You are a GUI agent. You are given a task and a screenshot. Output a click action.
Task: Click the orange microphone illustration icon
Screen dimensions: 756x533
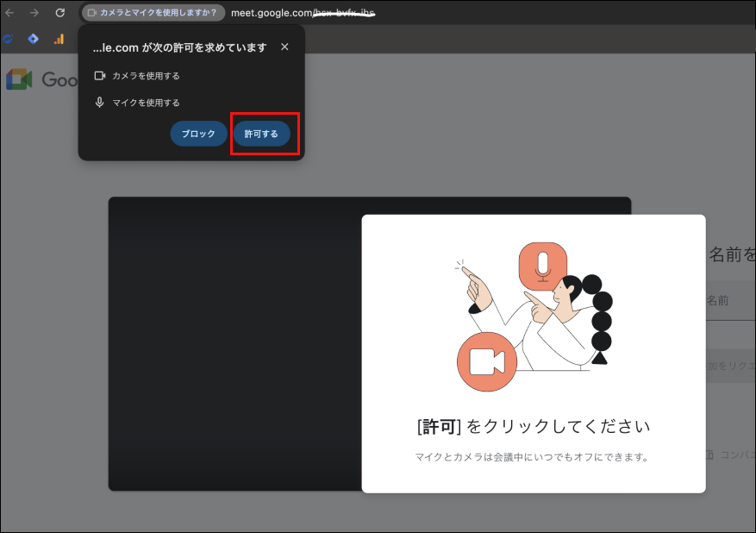(x=542, y=265)
